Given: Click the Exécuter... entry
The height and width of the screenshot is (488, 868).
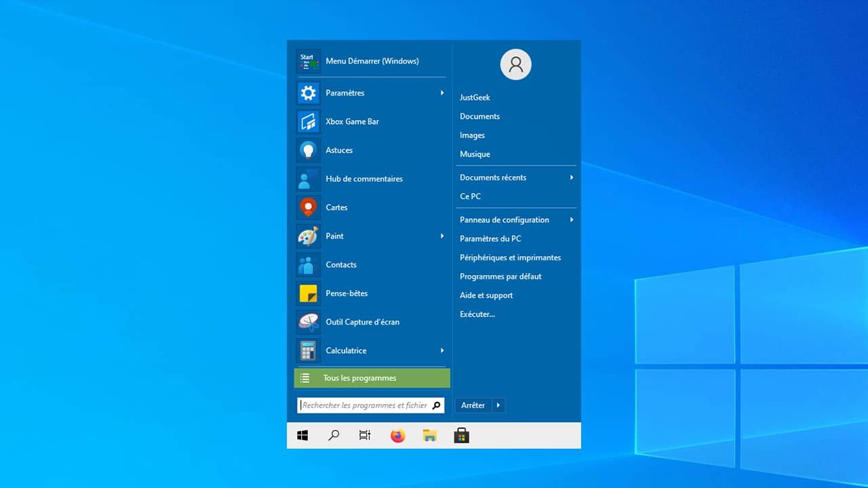Looking at the screenshot, I should pos(477,314).
